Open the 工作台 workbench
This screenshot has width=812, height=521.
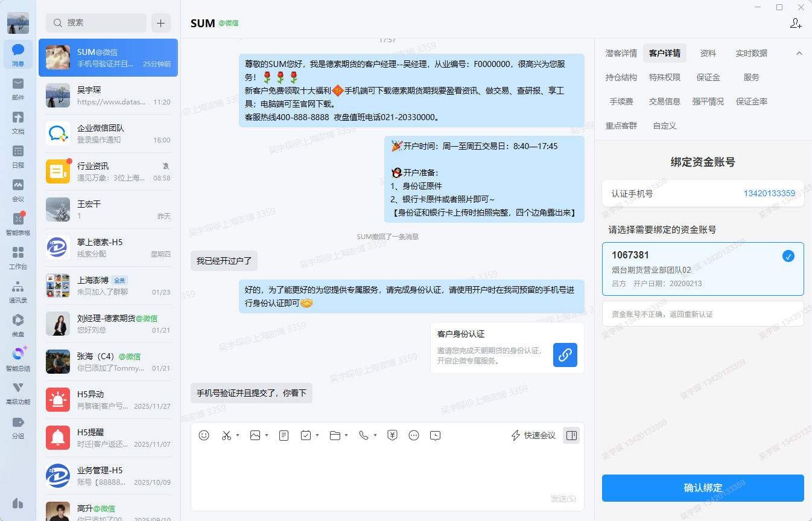coord(18,257)
